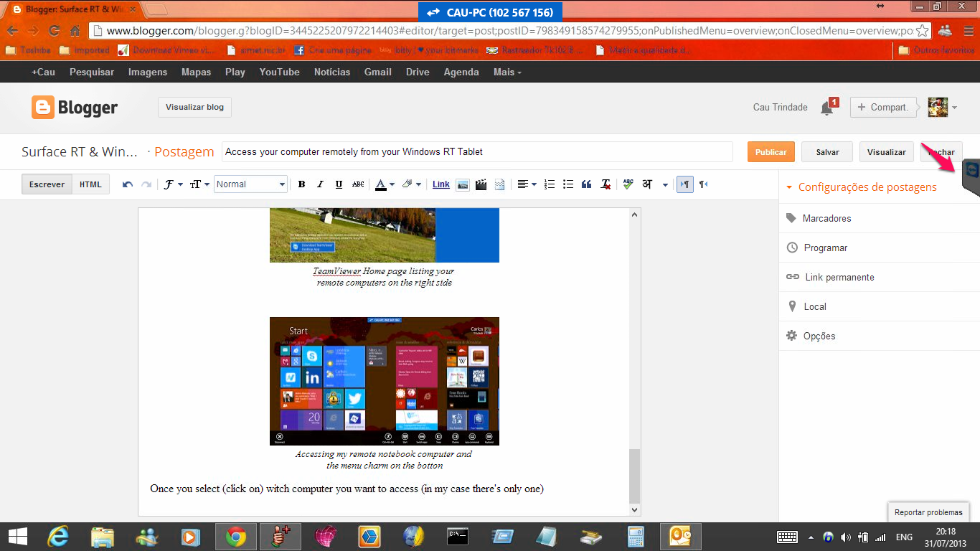Viewport: 980px width, 551px height.
Task: Open Gmail in the Google bar
Action: [x=378, y=72]
